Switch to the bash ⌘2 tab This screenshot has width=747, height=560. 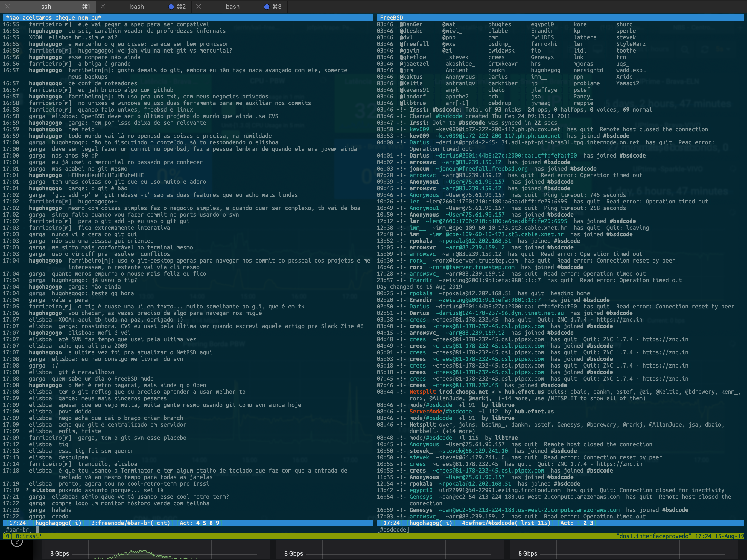[144, 6]
